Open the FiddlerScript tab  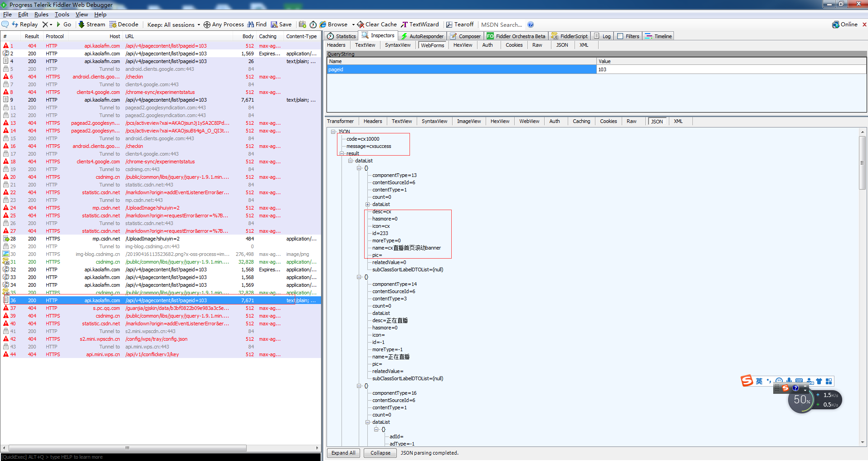coord(570,36)
